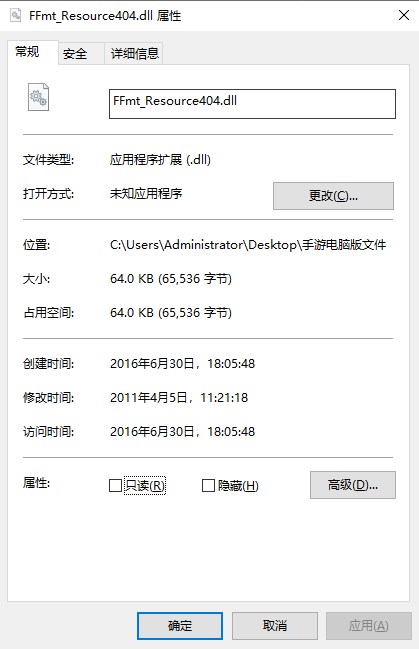Switch to the 常规 tab
Viewport: 419px width, 649px height.
[x=27, y=52]
